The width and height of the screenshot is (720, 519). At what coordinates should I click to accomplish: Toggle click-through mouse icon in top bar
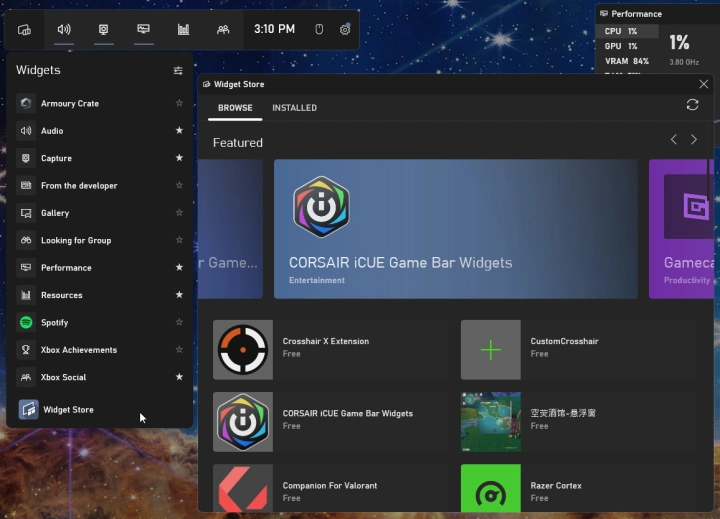(x=318, y=29)
